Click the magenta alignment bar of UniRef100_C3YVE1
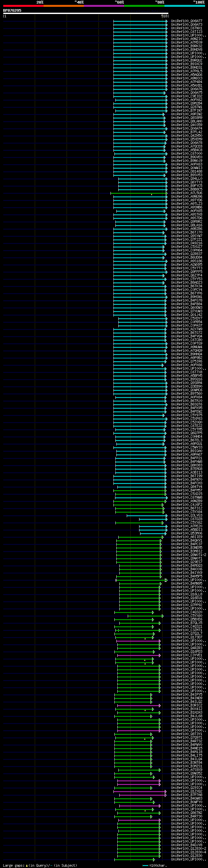Viewport: 208px width, 868px height. (139, 655)
